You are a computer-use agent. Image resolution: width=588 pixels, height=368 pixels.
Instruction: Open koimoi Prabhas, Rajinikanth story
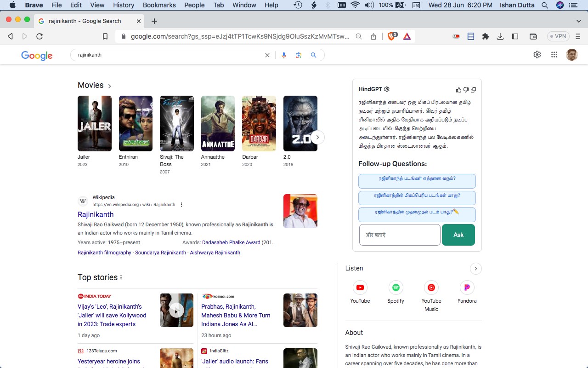(x=236, y=315)
